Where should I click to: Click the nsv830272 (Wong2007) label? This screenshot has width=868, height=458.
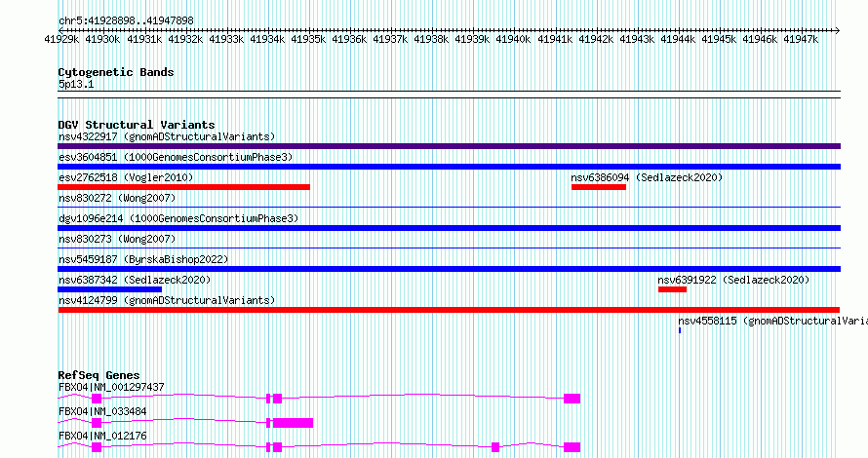point(117,198)
